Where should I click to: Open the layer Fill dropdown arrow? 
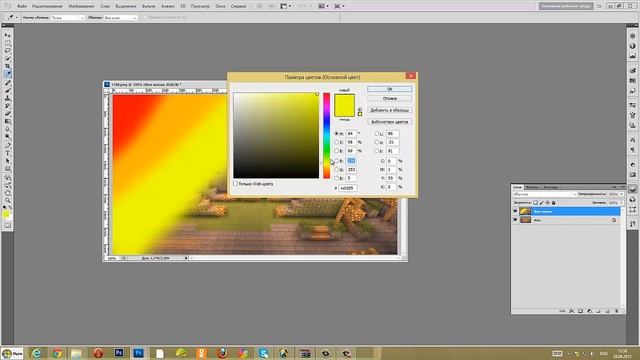(x=622, y=202)
